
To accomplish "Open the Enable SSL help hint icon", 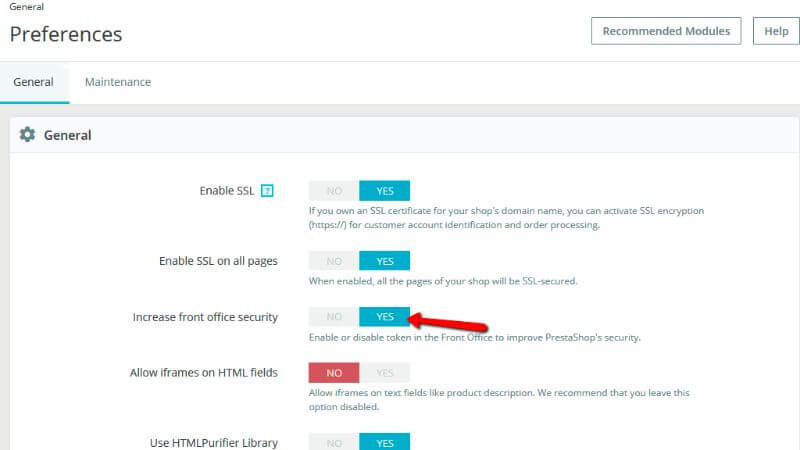I will tap(267, 191).
